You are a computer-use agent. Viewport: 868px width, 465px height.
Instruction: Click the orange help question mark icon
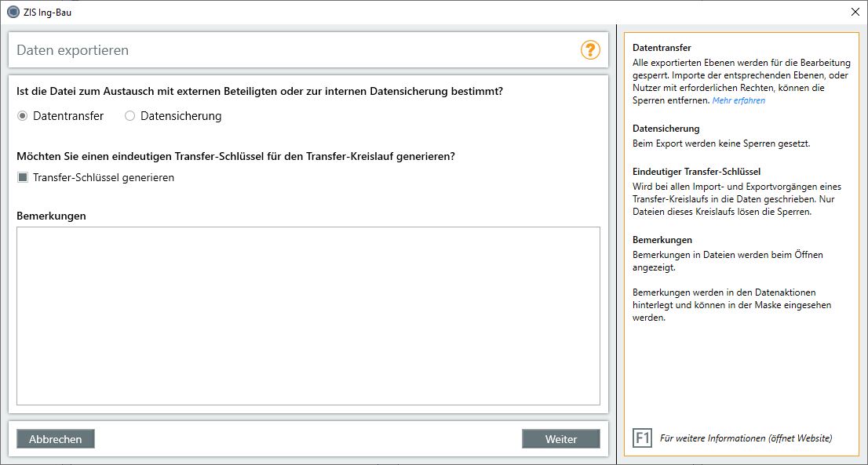point(591,49)
